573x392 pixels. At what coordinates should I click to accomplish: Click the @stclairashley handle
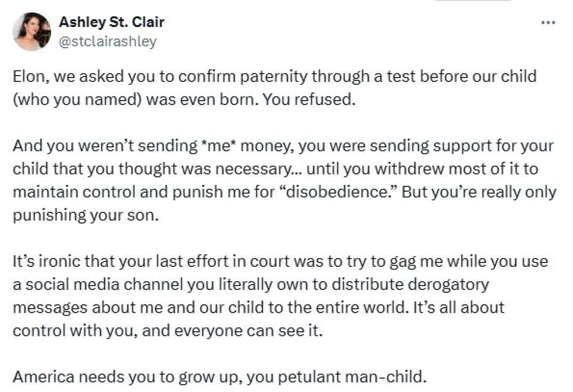pos(107,41)
